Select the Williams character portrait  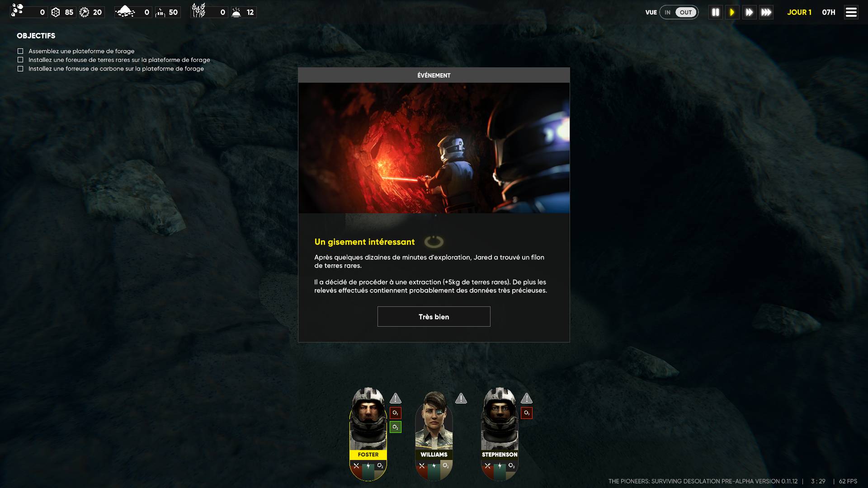[434, 420]
